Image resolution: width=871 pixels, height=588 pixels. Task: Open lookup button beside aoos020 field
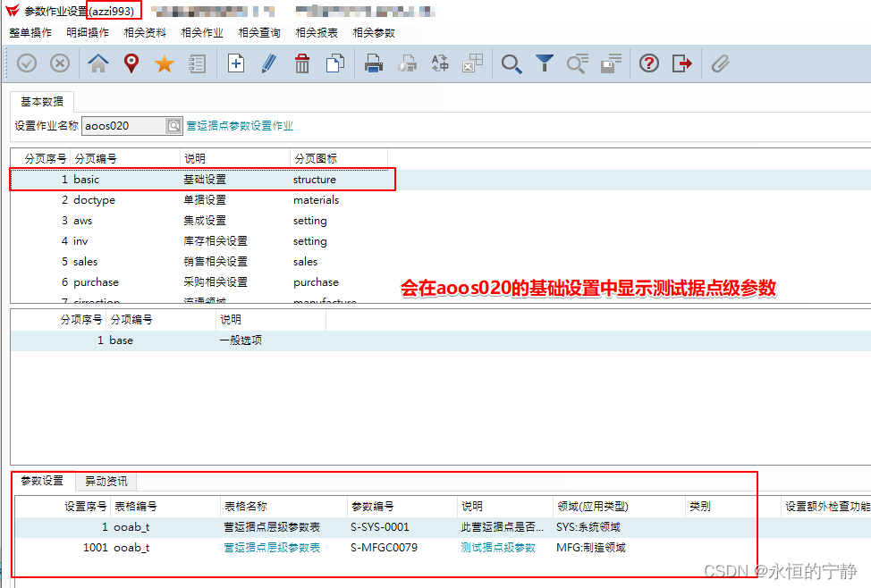173,126
